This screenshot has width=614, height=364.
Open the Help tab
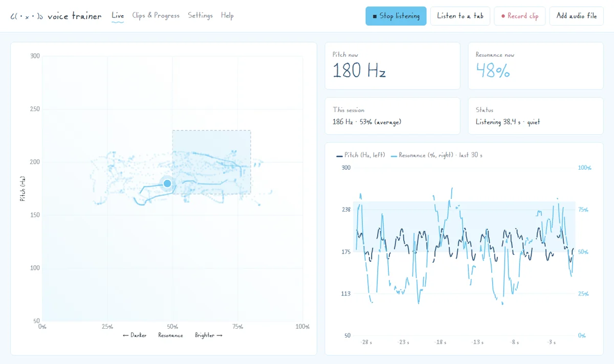pos(227,16)
